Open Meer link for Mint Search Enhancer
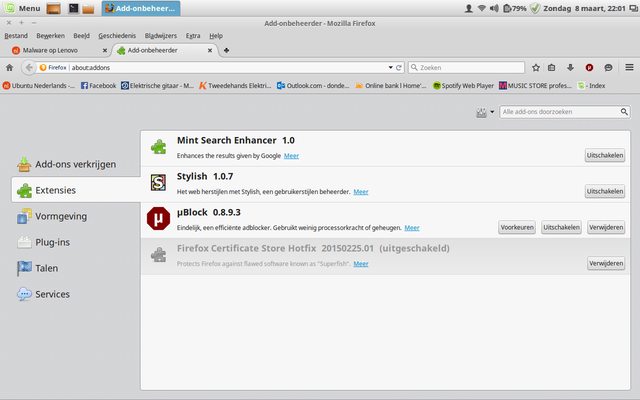Screen dimensions: 640x400 pyautogui.click(x=291, y=156)
